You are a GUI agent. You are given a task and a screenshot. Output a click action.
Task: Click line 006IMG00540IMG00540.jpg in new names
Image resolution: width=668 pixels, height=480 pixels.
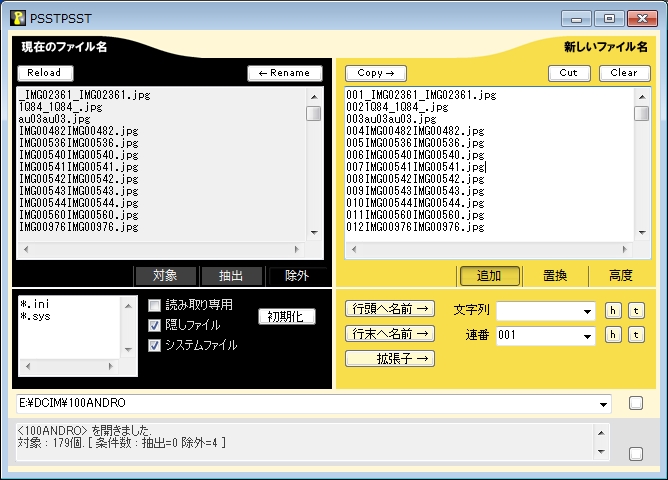415,155
